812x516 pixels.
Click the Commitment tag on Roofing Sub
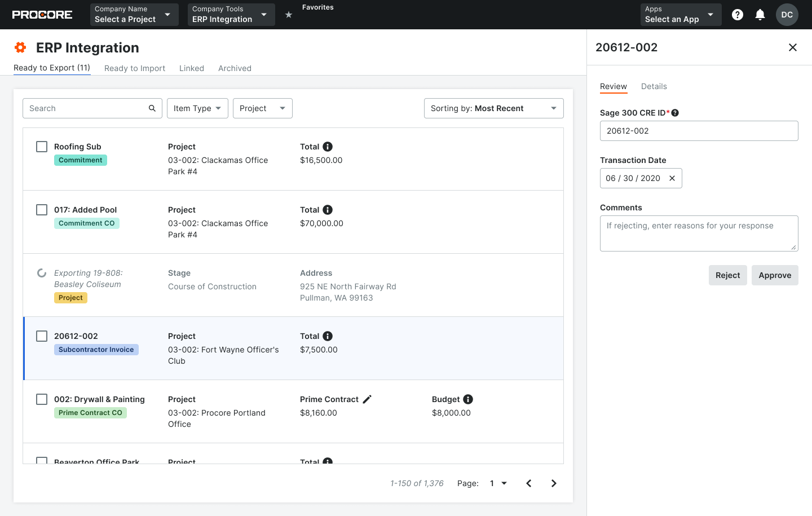click(81, 160)
